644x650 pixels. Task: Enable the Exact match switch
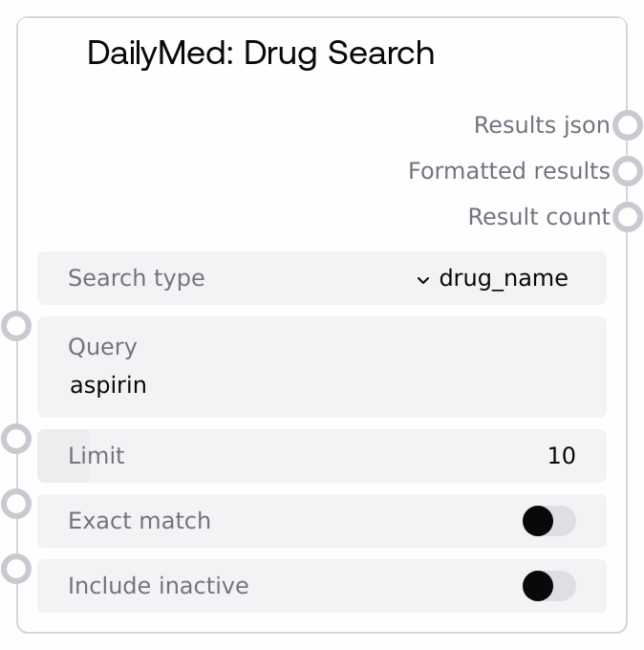point(548,521)
